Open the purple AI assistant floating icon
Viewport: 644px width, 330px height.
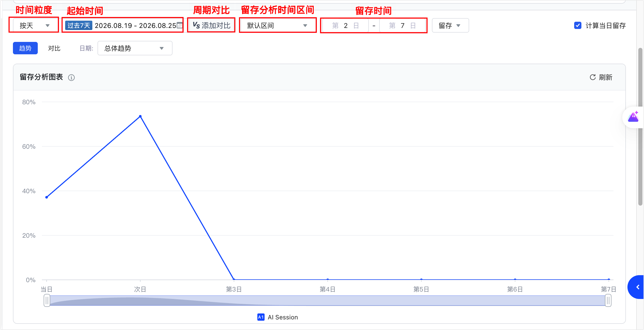point(633,117)
